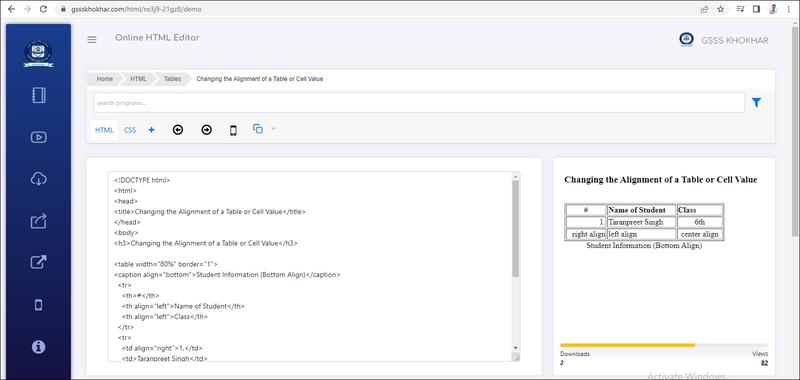Image resolution: width=800 pixels, height=380 pixels.
Task: Go to Tables in the breadcrumb
Action: 172,79
